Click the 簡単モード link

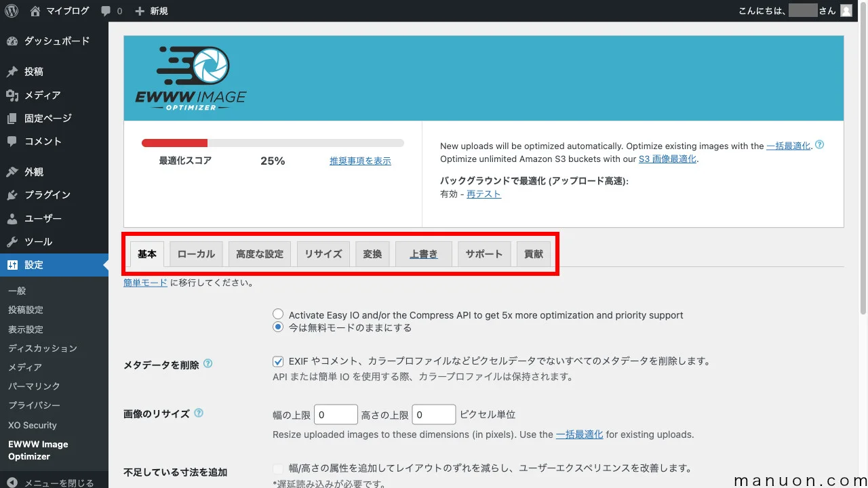(145, 283)
